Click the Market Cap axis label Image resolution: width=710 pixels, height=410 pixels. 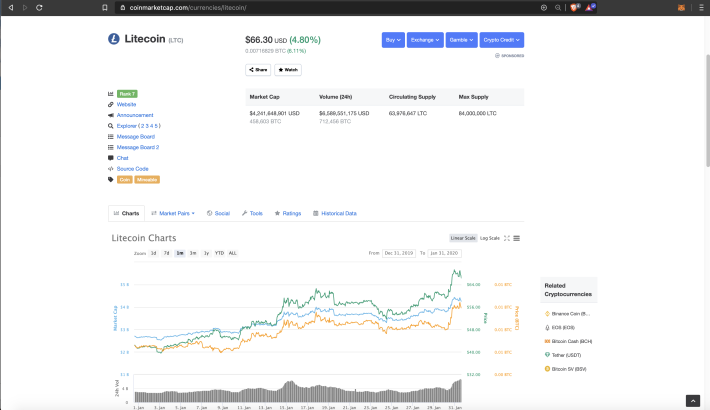coord(115,318)
